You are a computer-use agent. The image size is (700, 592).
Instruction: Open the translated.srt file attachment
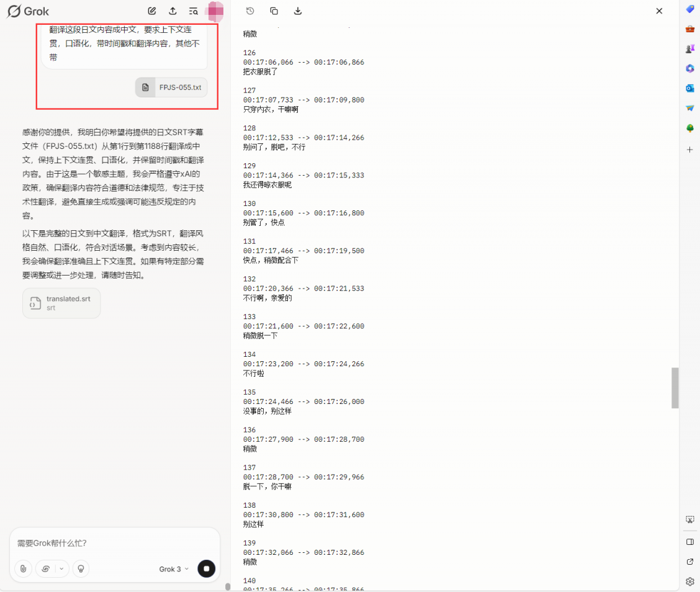[61, 303]
